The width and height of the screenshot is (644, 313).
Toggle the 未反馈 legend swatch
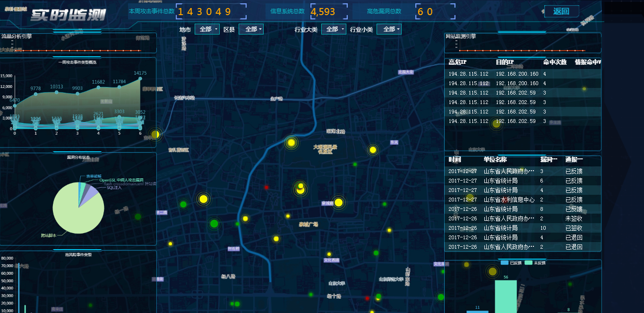[528, 263]
